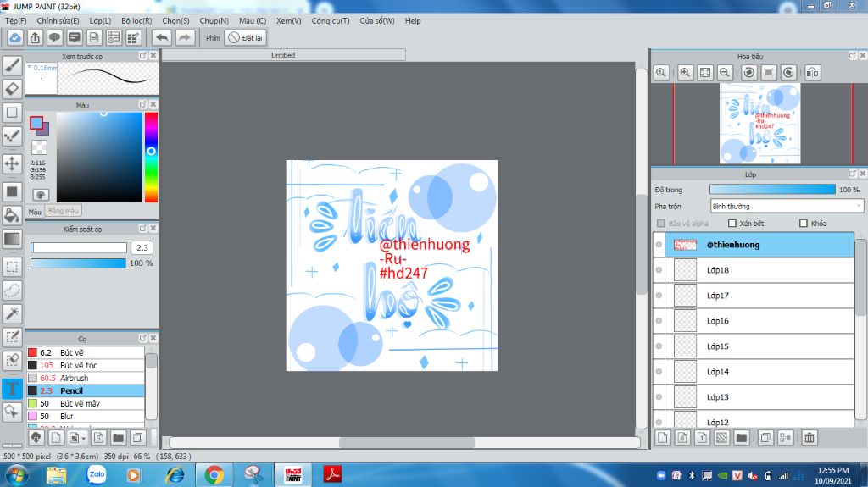Switch to the Bảng màu tab
This screenshot has width=868, height=487.
(63, 211)
